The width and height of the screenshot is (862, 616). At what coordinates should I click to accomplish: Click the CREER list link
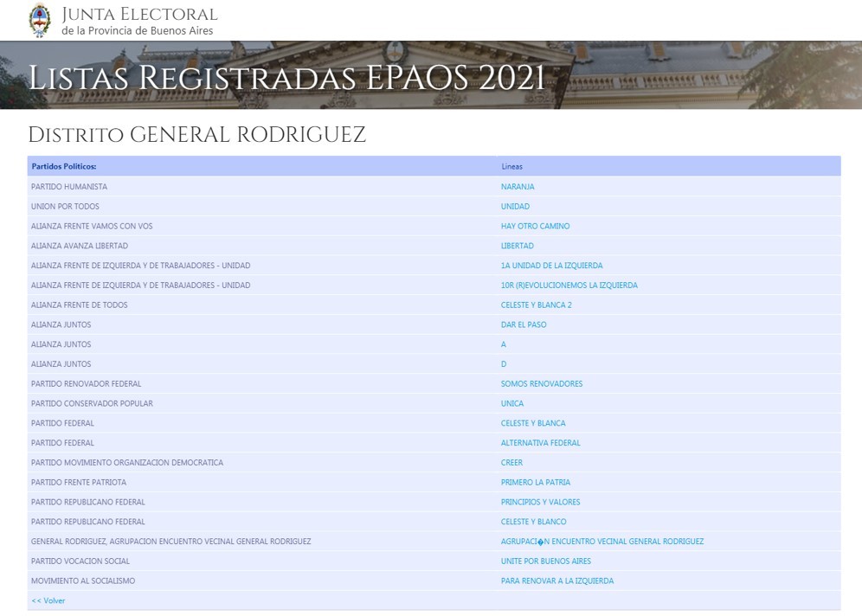(511, 463)
